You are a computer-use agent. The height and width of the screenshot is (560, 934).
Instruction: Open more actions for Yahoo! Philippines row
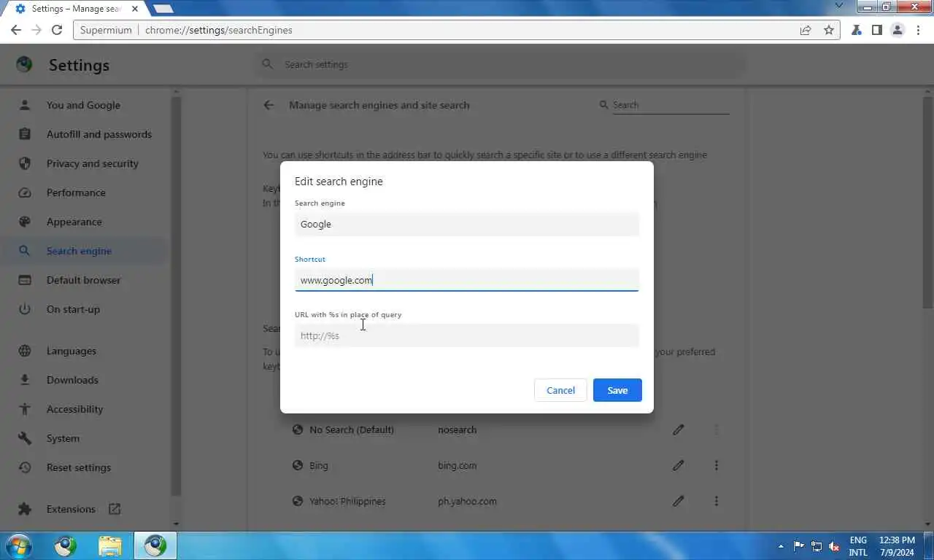pos(717,501)
